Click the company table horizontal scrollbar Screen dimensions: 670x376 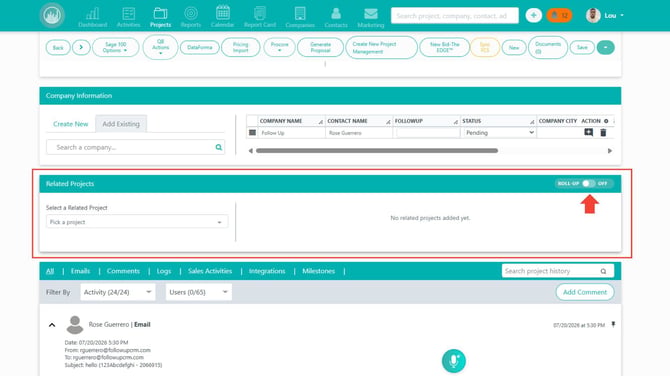377,150
